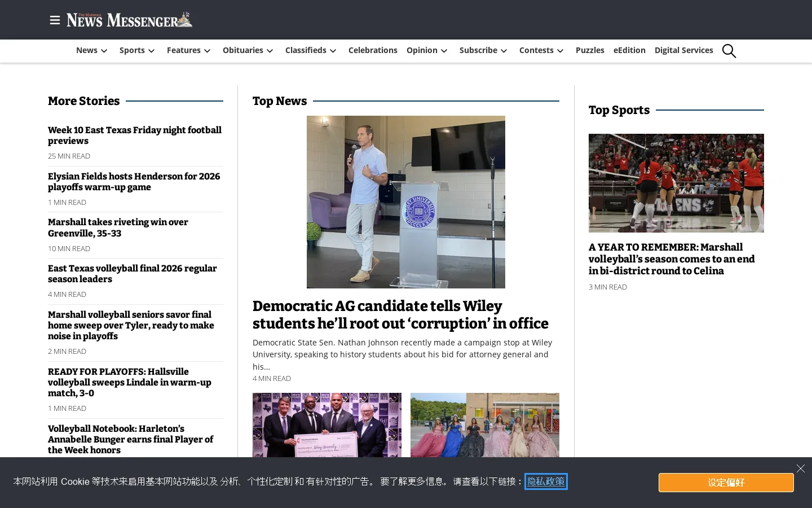Open the Digital Services menu item

tap(683, 50)
